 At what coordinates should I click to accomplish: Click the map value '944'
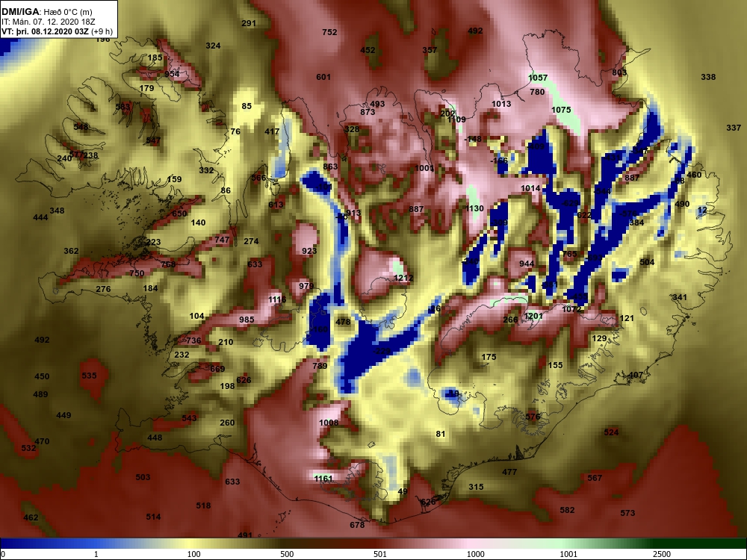pos(527,264)
